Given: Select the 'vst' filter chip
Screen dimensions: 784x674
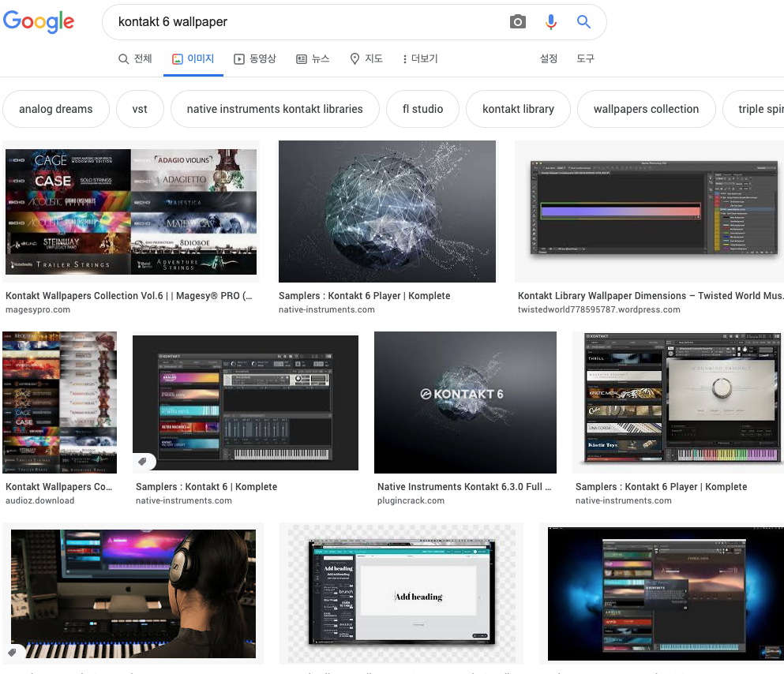Looking at the screenshot, I should [140, 109].
